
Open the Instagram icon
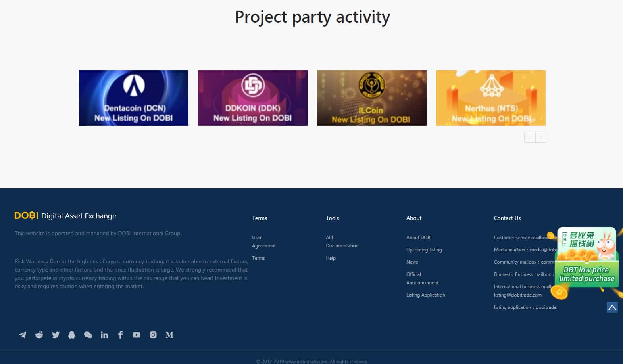point(153,335)
